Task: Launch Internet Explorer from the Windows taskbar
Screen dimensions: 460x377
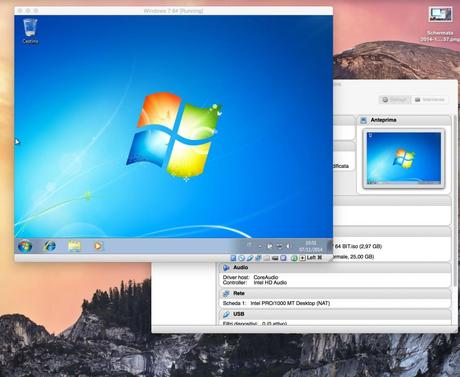Action: [50, 246]
